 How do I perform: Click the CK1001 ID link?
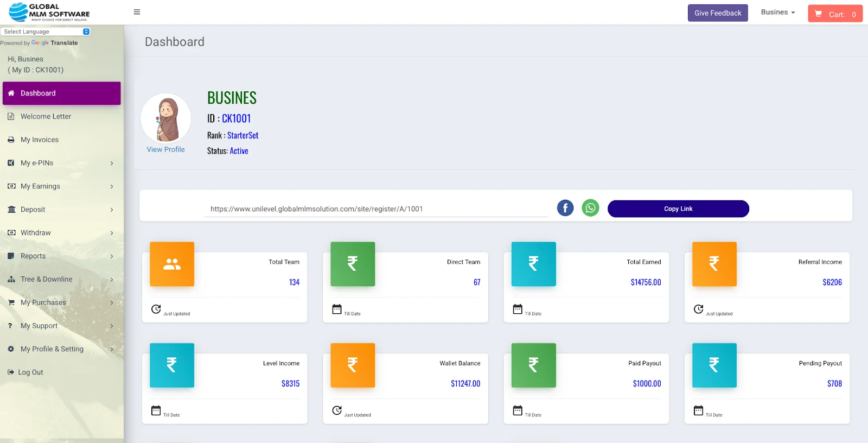236,118
